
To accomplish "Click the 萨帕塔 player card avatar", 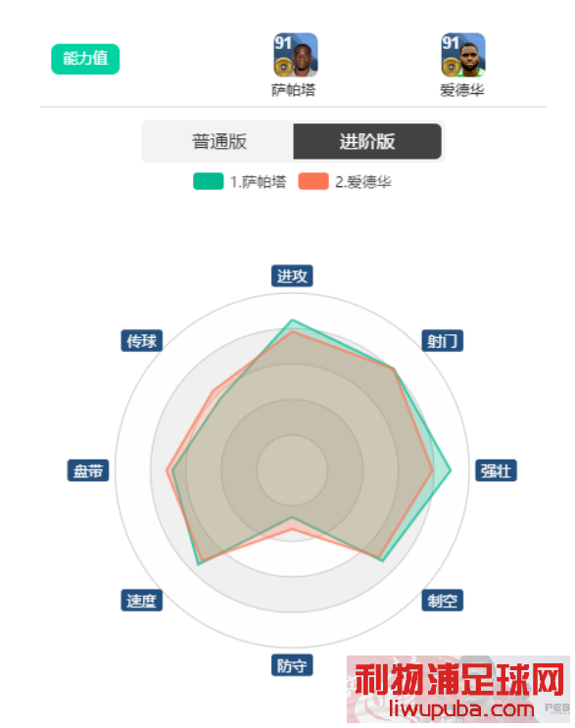I will pyautogui.click(x=295, y=55).
